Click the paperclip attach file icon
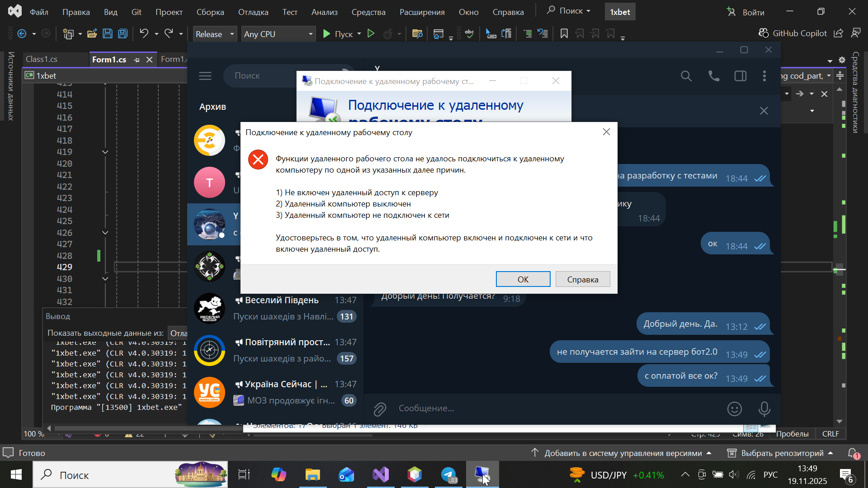 pyautogui.click(x=380, y=409)
